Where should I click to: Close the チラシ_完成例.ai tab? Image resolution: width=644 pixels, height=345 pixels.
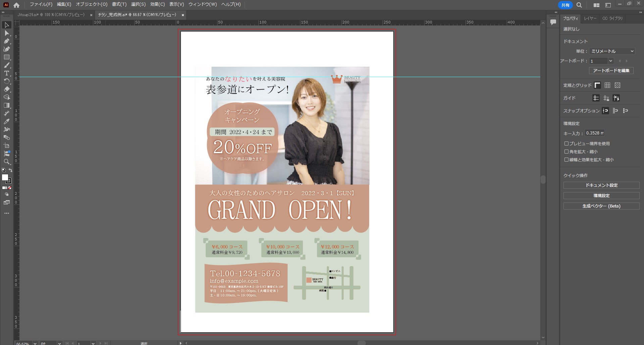coord(183,15)
